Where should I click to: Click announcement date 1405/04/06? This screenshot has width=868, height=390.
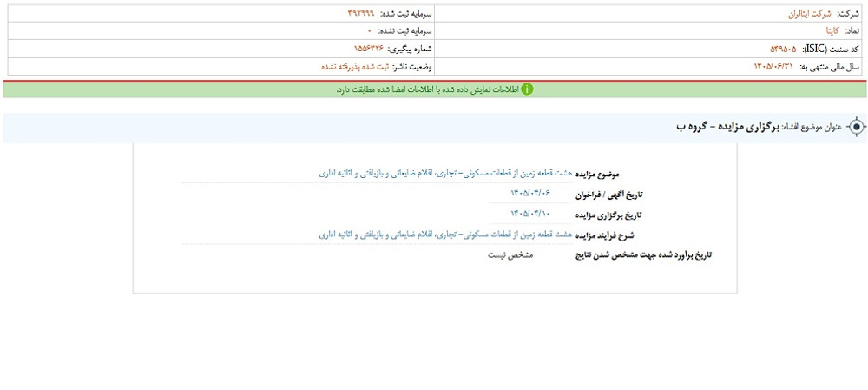pos(531,194)
